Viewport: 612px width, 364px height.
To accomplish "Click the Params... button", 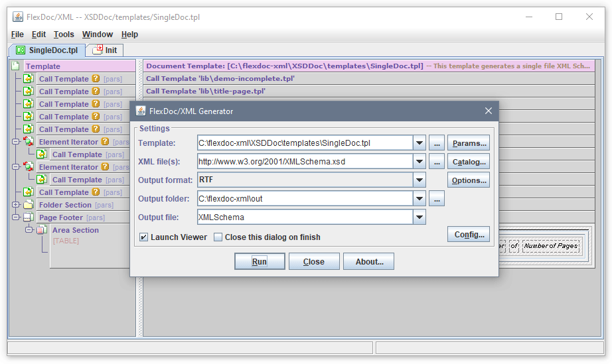I will click(469, 143).
